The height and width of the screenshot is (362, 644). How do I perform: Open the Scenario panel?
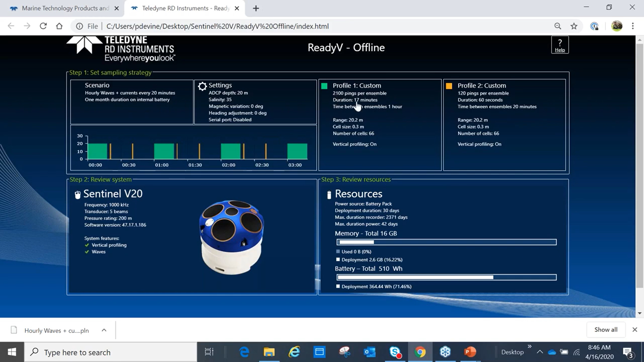132,102
